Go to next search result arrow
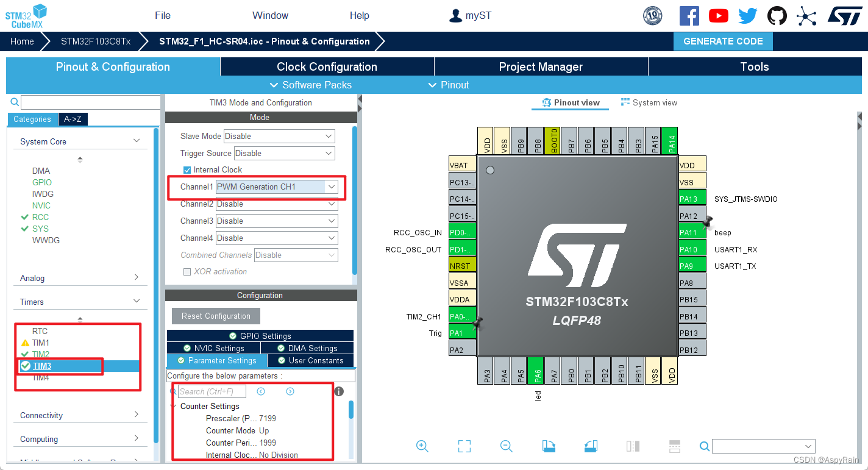The width and height of the screenshot is (868, 470). tap(290, 391)
